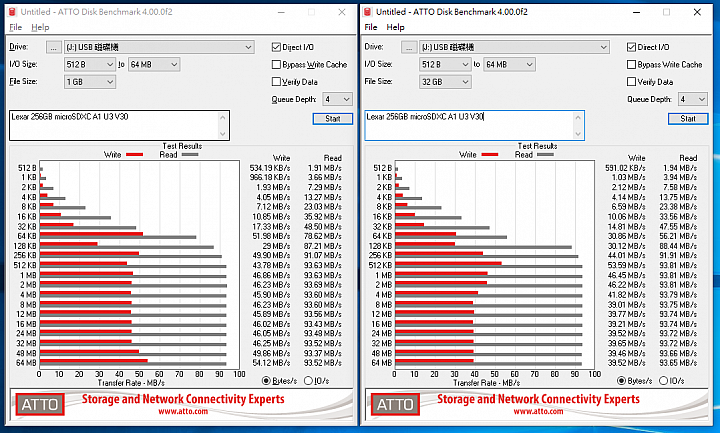Click description scroll down arrow, right window
The width and height of the screenshot is (720, 433).
[x=578, y=134]
